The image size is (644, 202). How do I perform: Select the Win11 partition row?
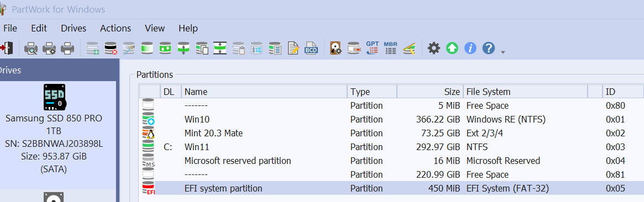[x=391, y=147]
